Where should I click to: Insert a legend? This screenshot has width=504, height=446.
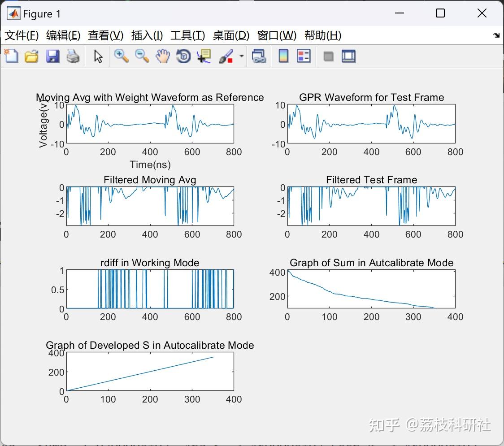click(304, 56)
